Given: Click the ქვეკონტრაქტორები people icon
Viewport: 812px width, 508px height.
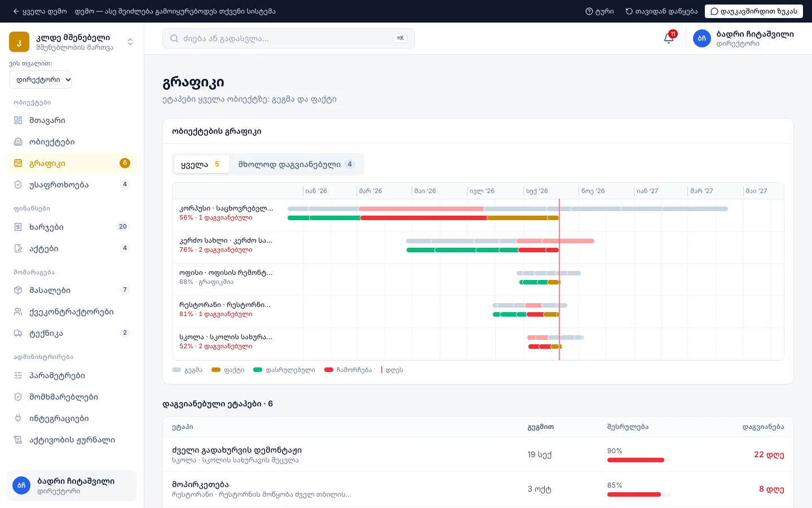Looking at the screenshot, I should (18, 312).
